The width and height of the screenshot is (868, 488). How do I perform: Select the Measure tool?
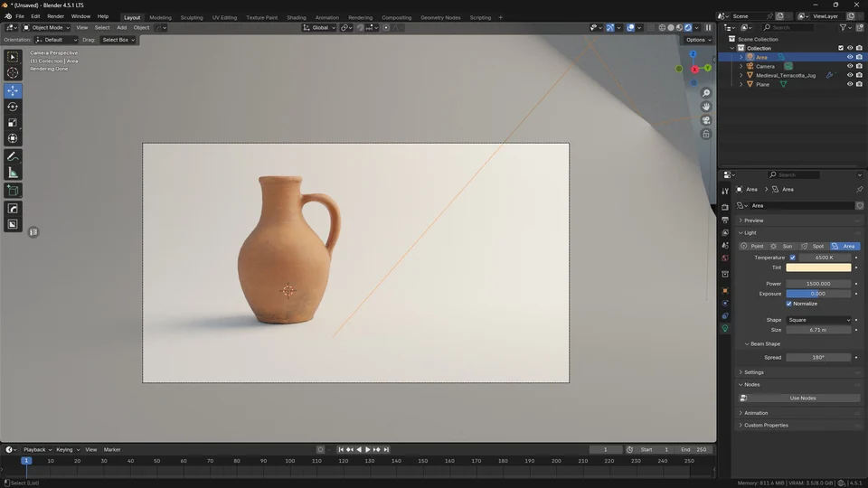point(13,174)
